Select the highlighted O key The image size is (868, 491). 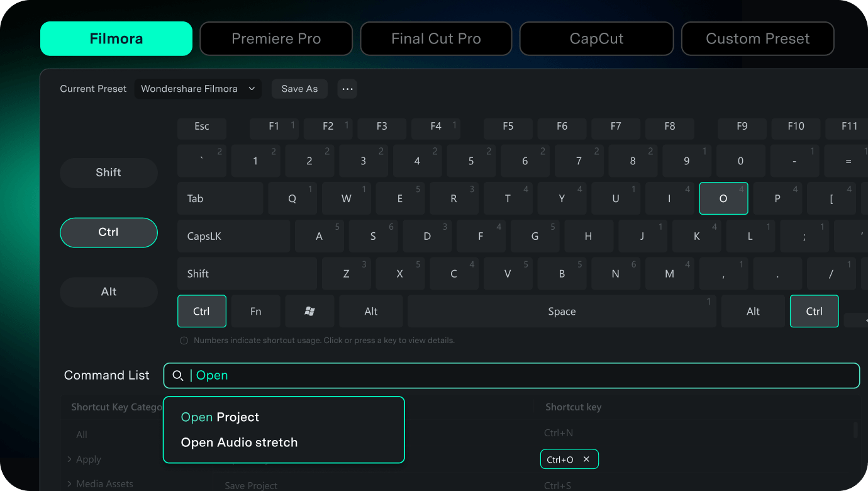point(723,198)
